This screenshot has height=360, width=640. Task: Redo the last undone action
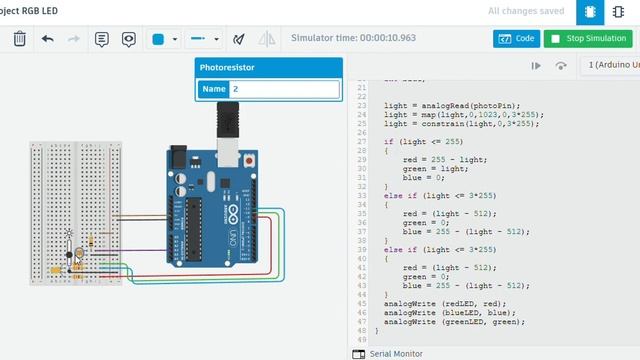point(73,39)
